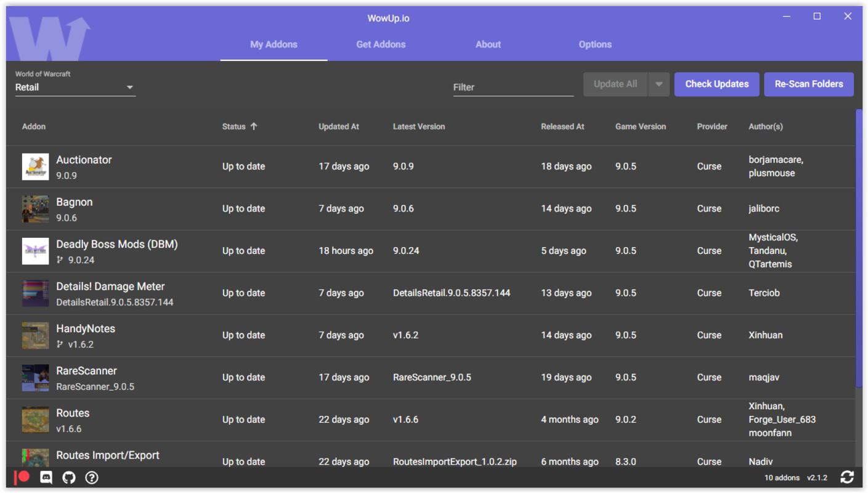Click the "6 months ago" released cell

[570, 462]
